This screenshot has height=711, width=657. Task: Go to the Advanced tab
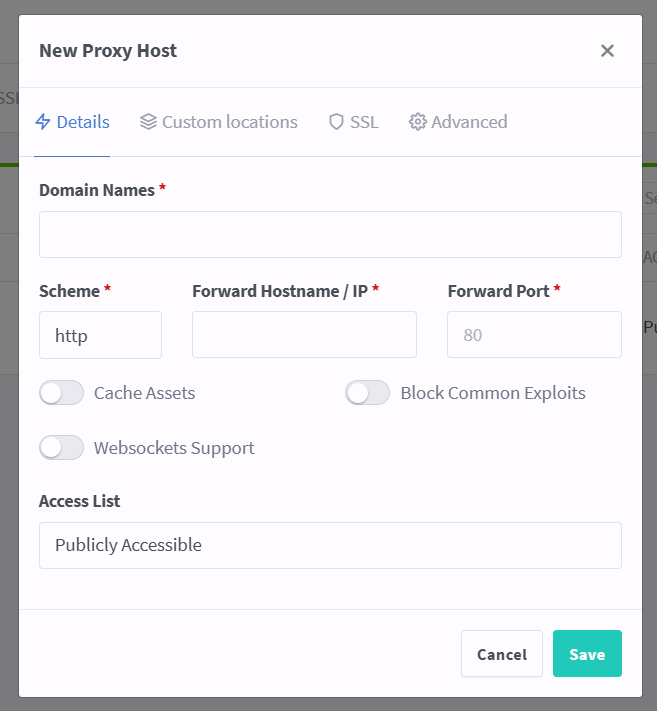[x=469, y=122]
